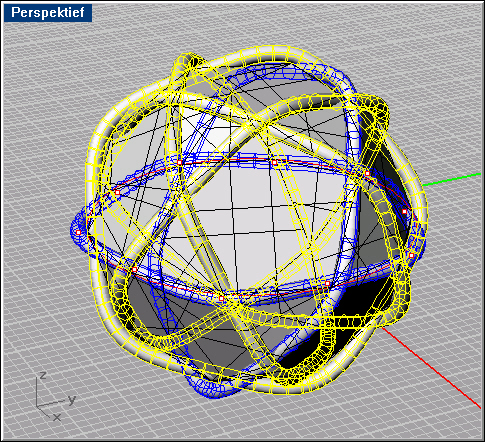Click the y label on axes icon

click(x=72, y=399)
